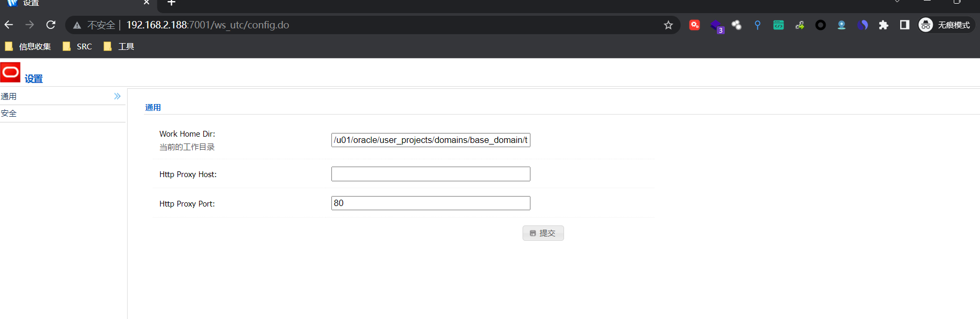Viewport: 980px width, 319px height.
Task: Open the black circle extension icon
Action: coord(820,25)
